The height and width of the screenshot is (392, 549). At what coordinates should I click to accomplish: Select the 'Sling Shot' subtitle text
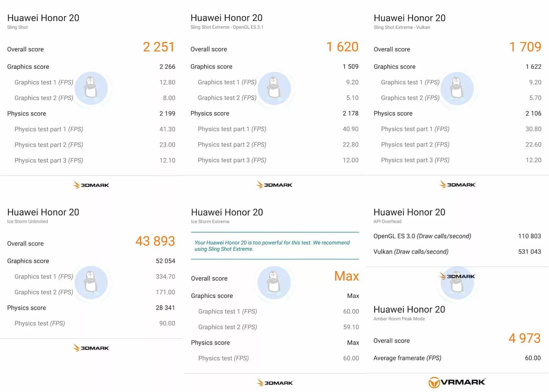point(17,27)
